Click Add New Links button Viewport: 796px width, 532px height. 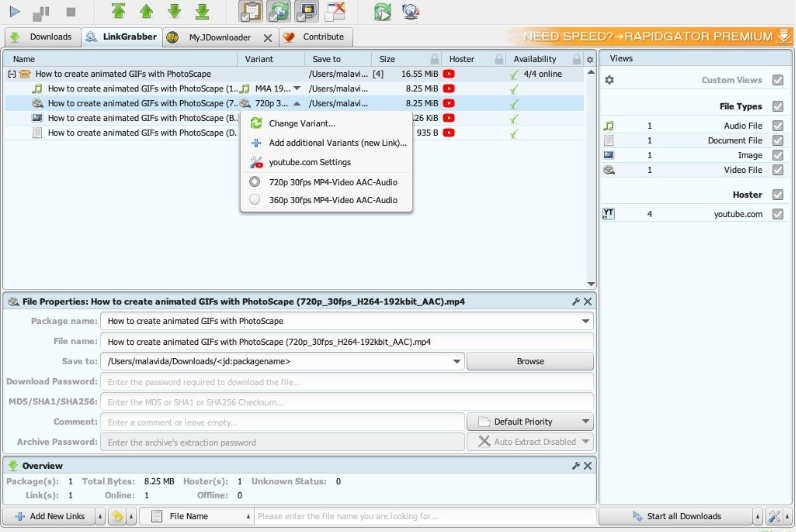pos(49,516)
